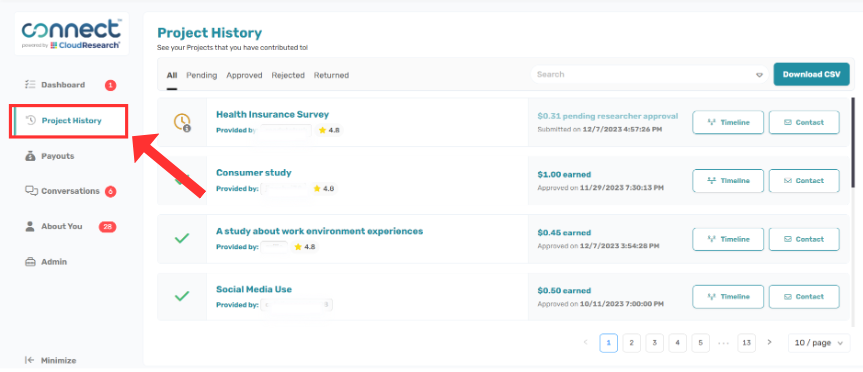Click the Connect CloudResearch logo
The width and height of the screenshot is (863, 372).
71,34
